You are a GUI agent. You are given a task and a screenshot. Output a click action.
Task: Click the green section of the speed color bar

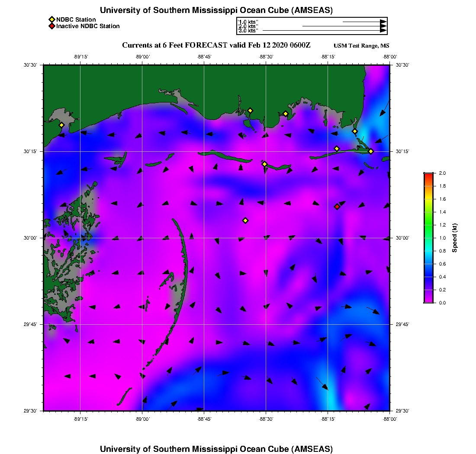point(429,224)
